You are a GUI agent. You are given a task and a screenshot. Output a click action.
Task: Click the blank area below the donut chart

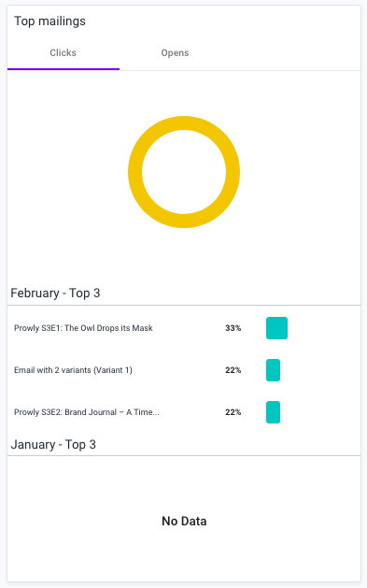coord(184,255)
